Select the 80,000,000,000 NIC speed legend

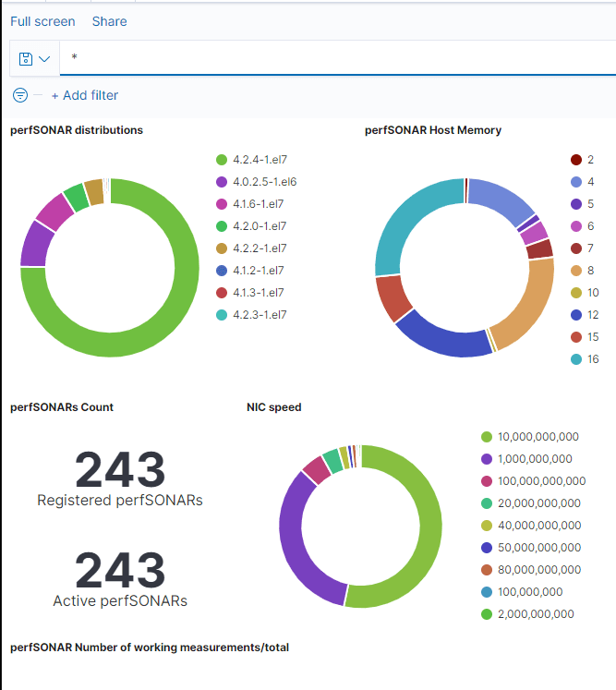(532, 570)
